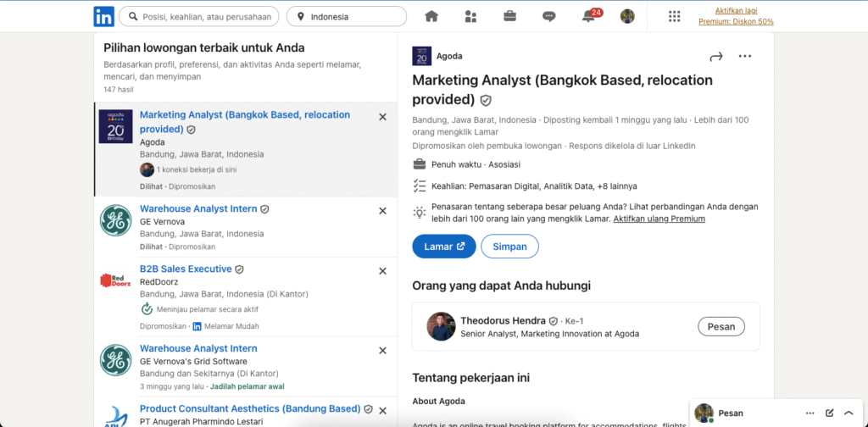Open Warehouse Analyst Intern at Grid Software
The width and height of the screenshot is (868, 427).
(x=198, y=348)
